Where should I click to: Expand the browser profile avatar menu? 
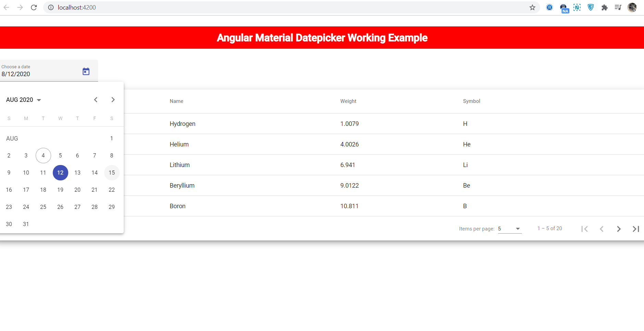[x=632, y=7]
